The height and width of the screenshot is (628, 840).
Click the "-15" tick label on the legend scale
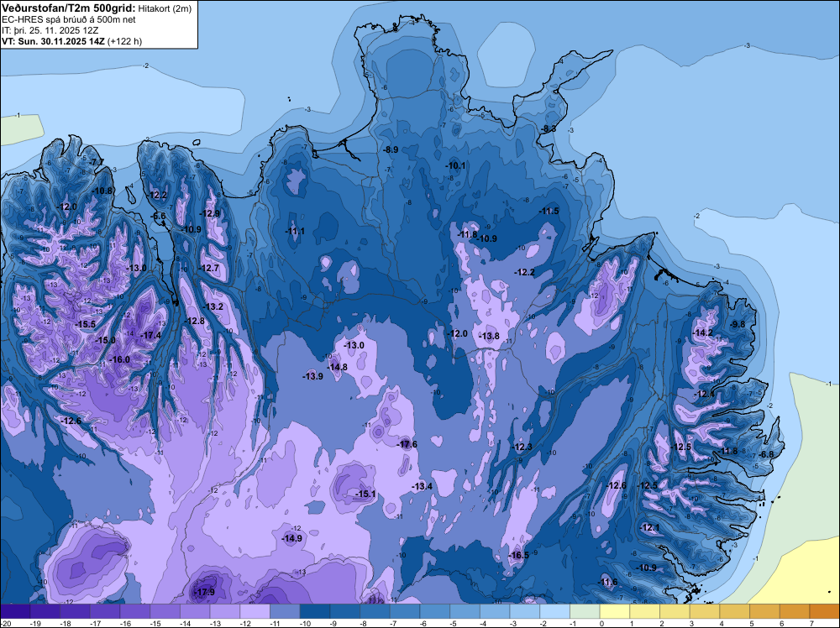point(156,624)
